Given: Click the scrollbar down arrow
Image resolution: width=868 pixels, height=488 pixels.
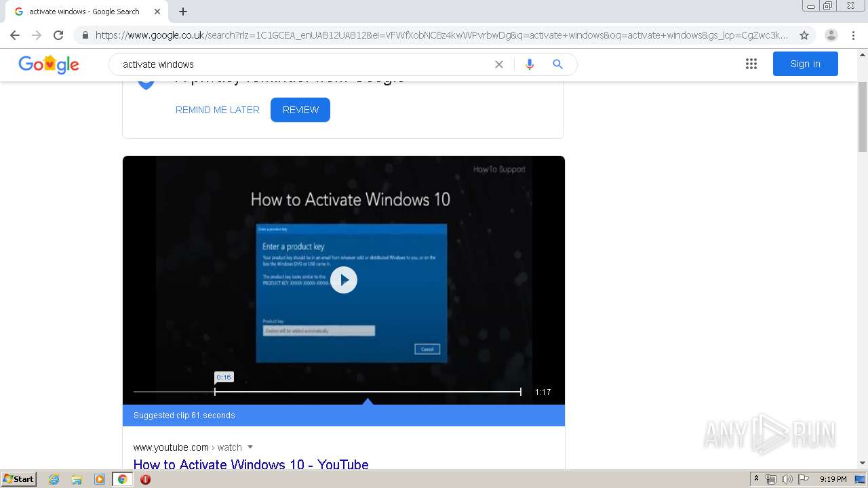Looking at the screenshot, I should (863, 463).
